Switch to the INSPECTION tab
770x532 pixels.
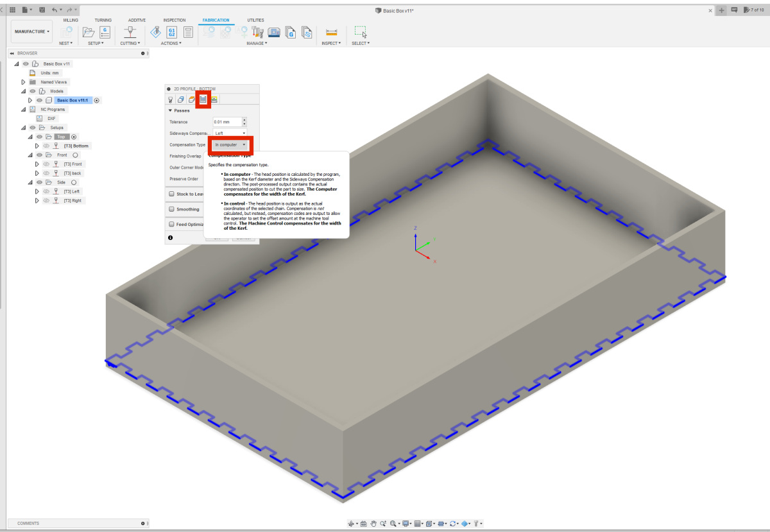point(175,20)
